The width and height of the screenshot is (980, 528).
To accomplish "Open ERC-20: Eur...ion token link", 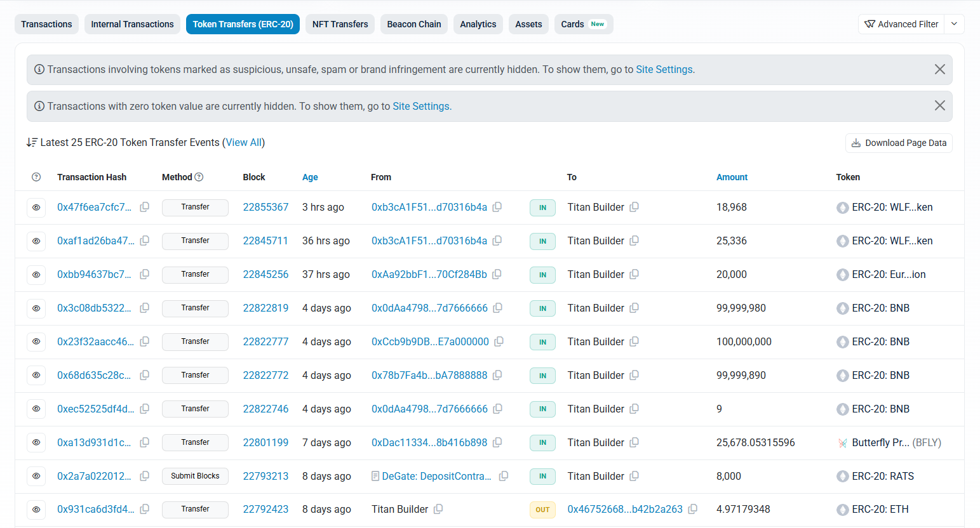I will point(889,274).
